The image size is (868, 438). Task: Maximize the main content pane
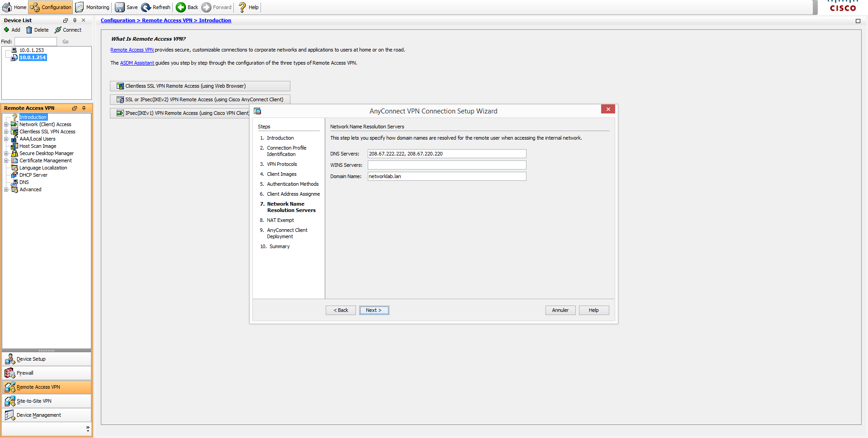pos(858,21)
